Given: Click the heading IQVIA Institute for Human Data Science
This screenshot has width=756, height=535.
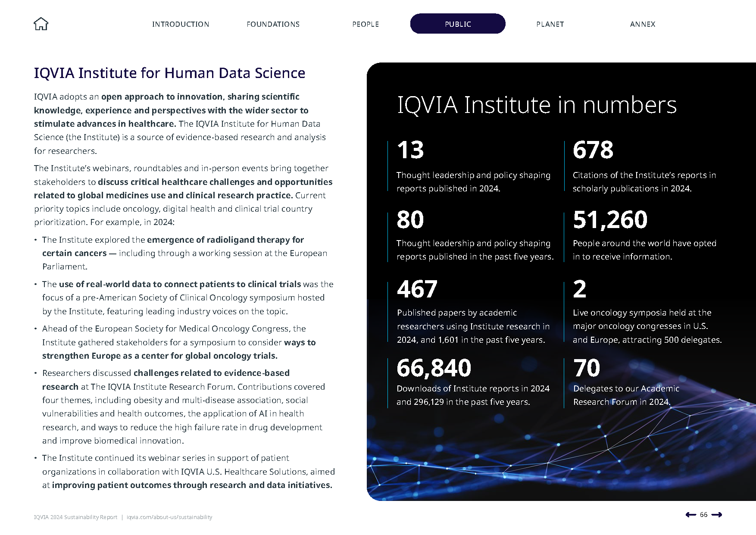Looking at the screenshot, I should coord(169,73).
